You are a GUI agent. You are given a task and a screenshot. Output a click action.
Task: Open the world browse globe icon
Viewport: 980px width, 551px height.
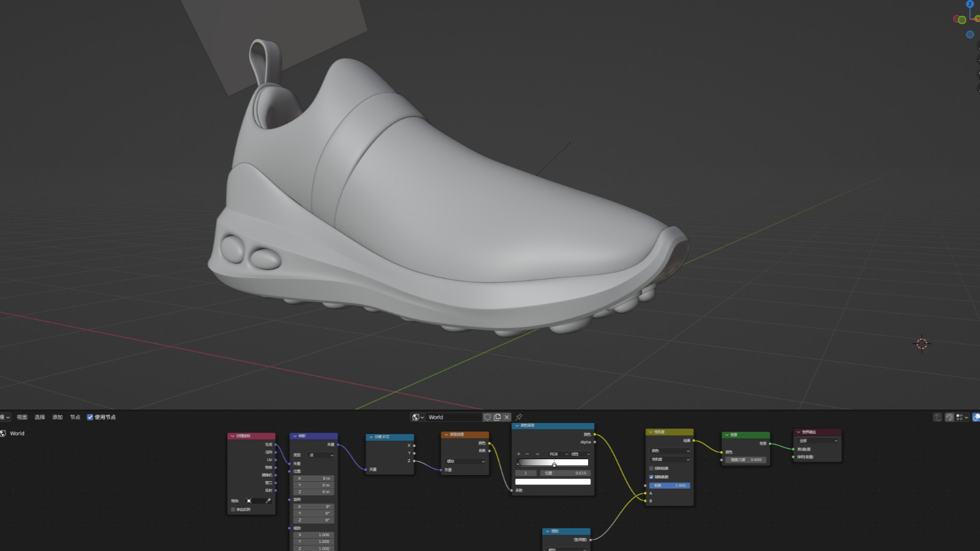point(417,417)
